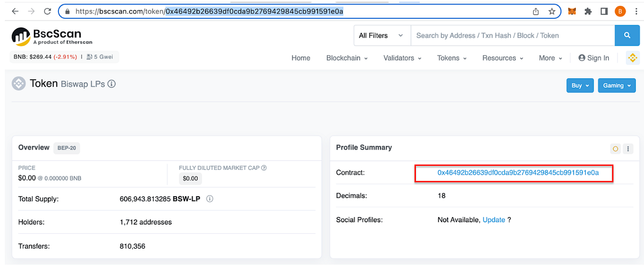
Task: Click the share page icon in address bar
Action: (536, 11)
